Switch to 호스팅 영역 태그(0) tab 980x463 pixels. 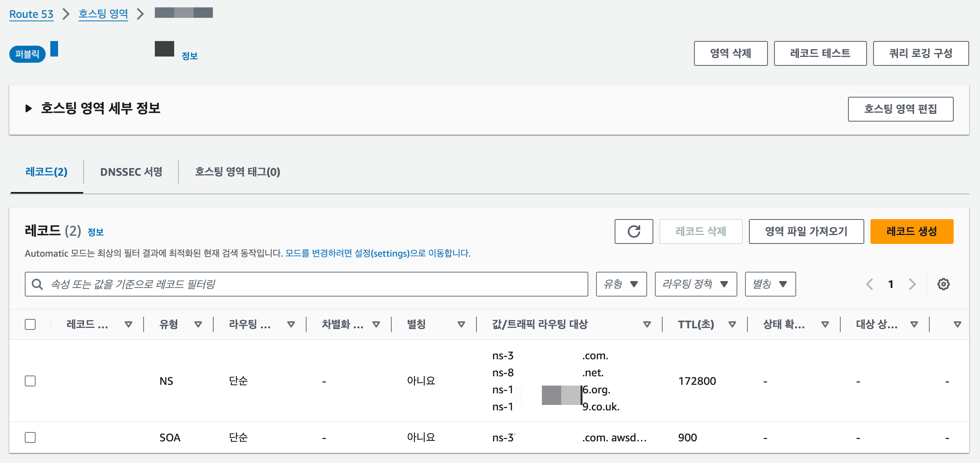[x=237, y=172]
